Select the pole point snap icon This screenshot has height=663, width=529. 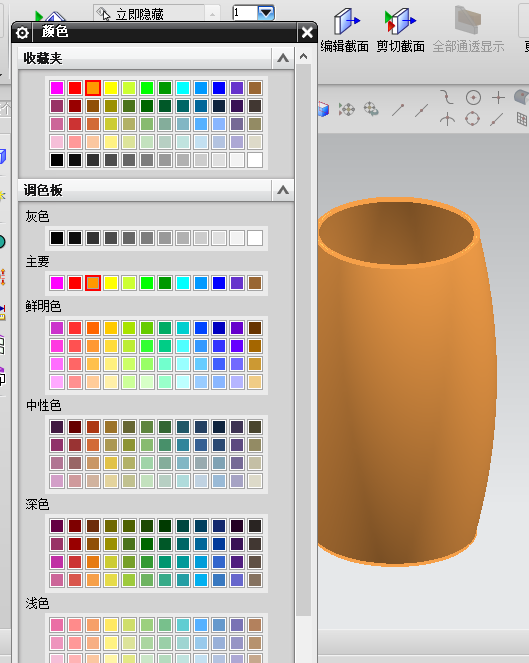click(x=447, y=119)
